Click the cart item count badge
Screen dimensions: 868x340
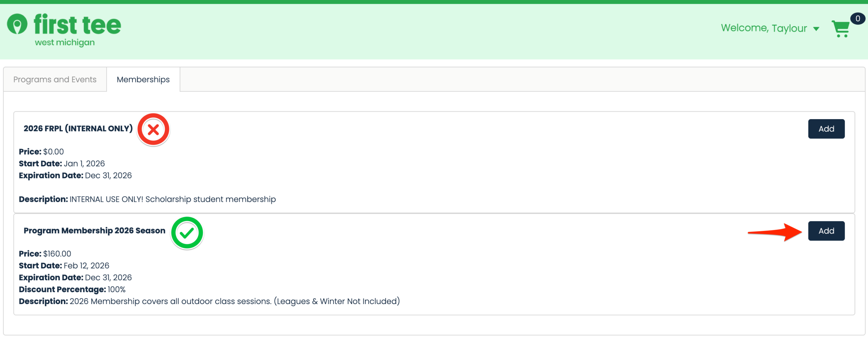click(857, 19)
